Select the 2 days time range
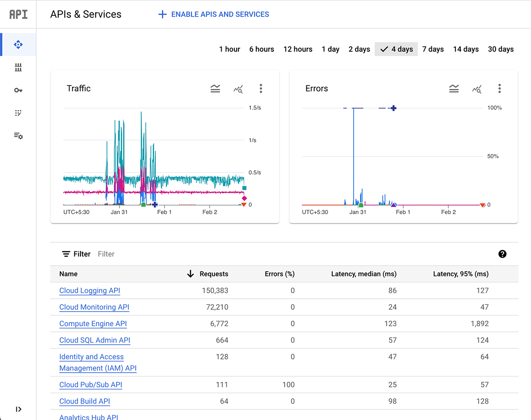This screenshot has height=420, width=531. (x=359, y=49)
